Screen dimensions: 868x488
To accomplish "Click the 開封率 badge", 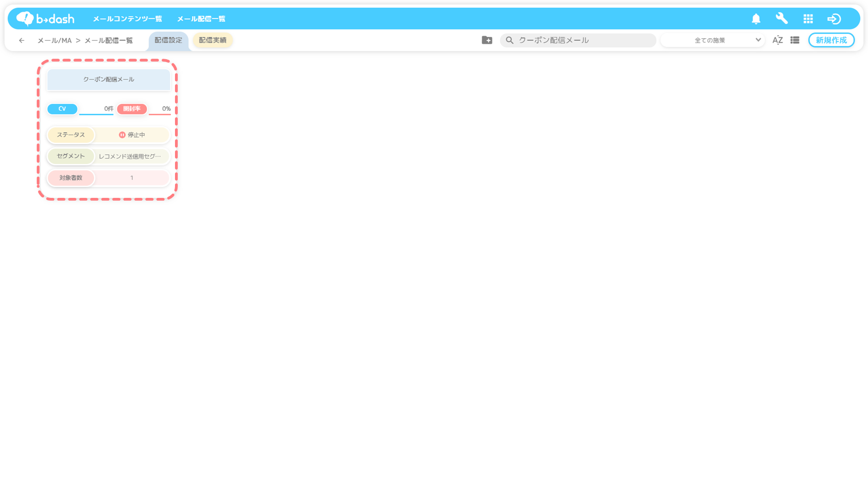I will click(132, 109).
